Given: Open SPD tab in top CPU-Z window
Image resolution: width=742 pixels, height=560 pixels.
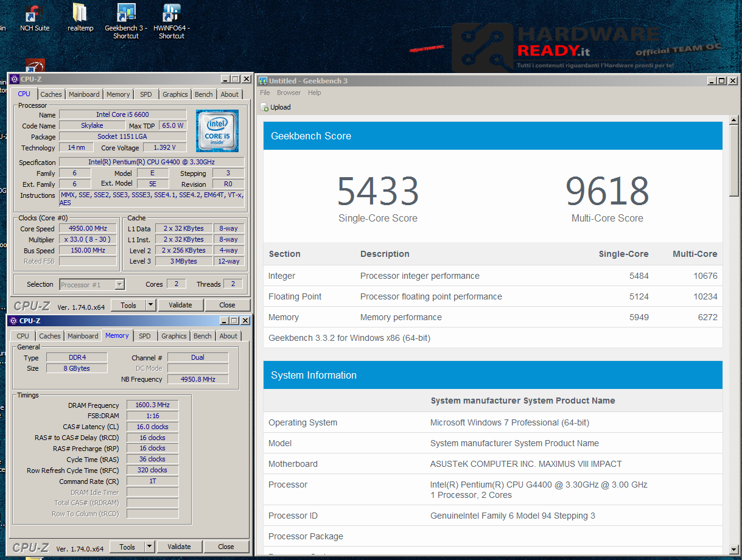Looking at the screenshot, I should tap(146, 94).
